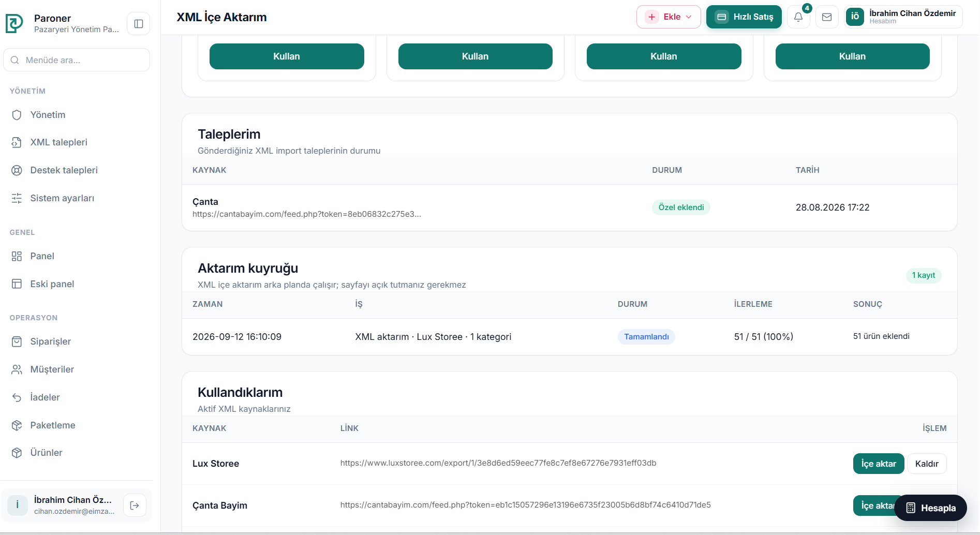Click the 51 / 51 (100%) progress value
The width and height of the screenshot is (980, 535).
click(x=764, y=337)
